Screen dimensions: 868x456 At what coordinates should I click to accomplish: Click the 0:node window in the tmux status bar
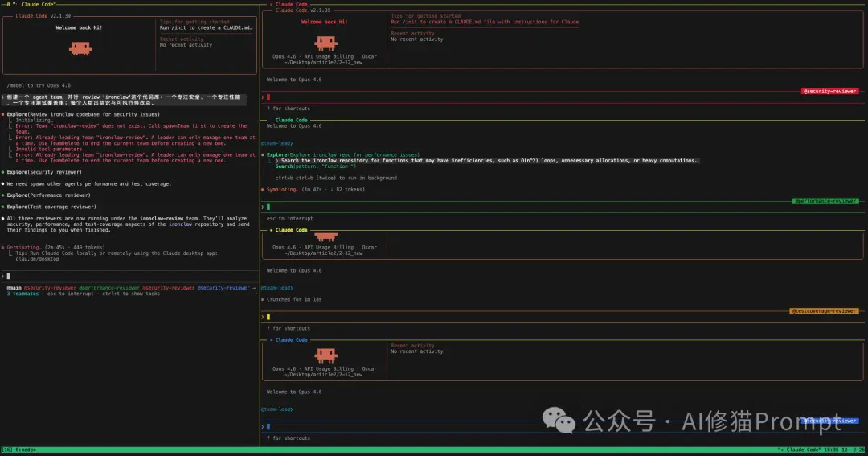coord(26,450)
